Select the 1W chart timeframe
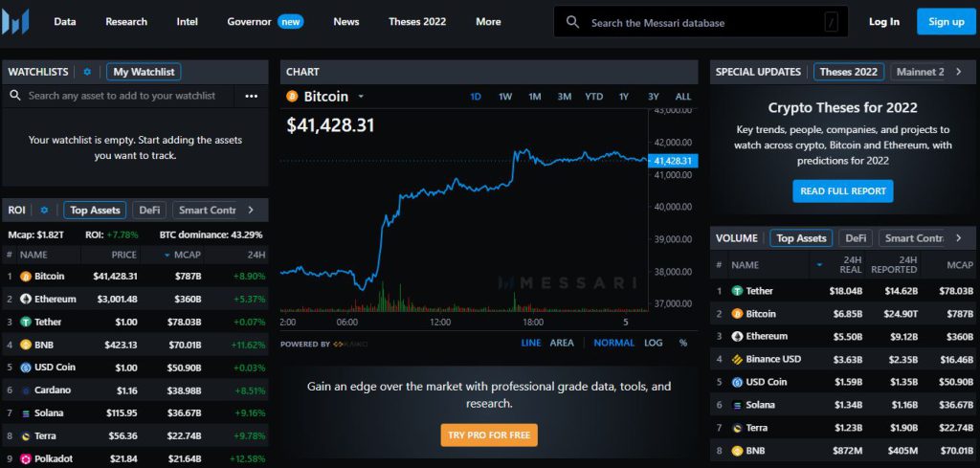Image resolution: width=980 pixels, height=468 pixels. 505,97
